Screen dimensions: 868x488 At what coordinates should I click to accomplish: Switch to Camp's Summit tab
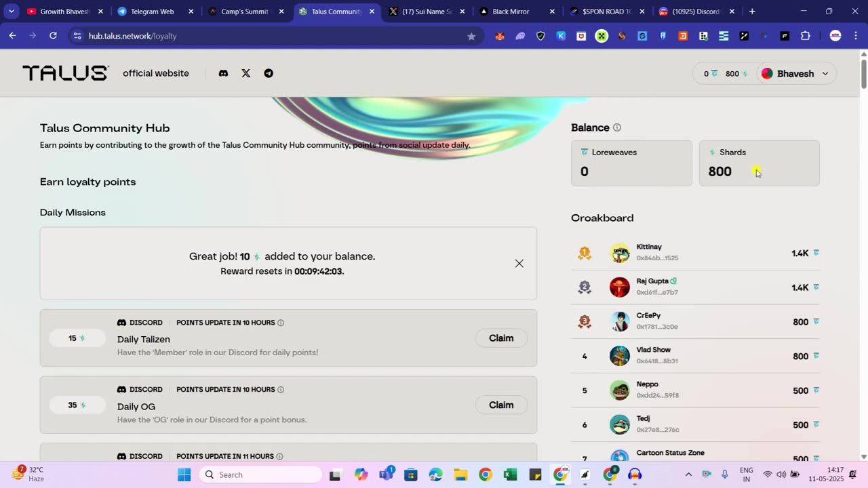(245, 12)
